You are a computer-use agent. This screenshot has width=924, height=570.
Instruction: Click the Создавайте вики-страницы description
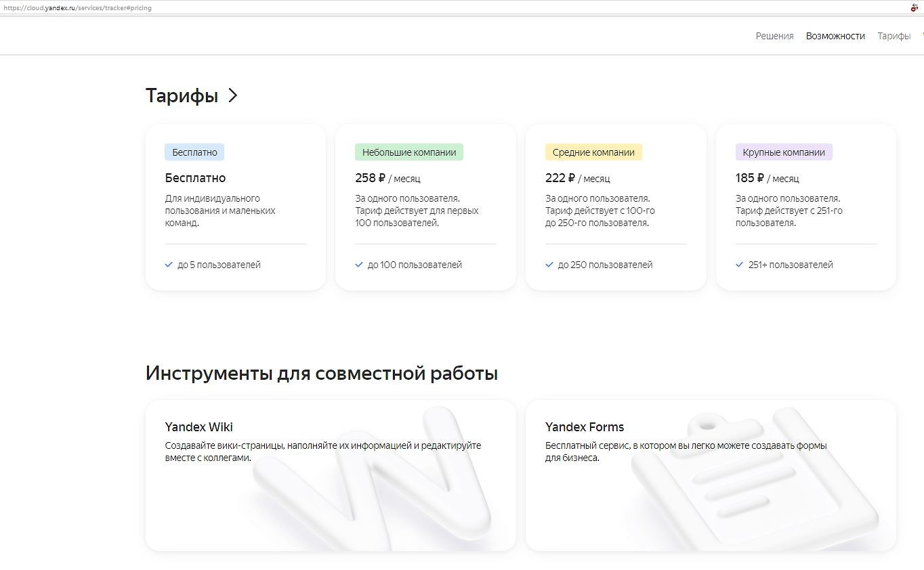[x=323, y=452]
